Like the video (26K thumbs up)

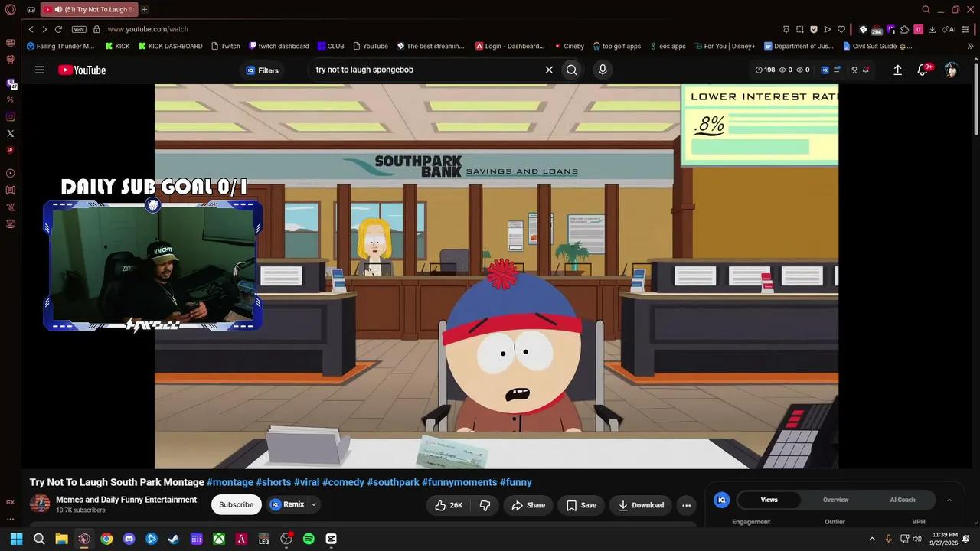pos(449,505)
